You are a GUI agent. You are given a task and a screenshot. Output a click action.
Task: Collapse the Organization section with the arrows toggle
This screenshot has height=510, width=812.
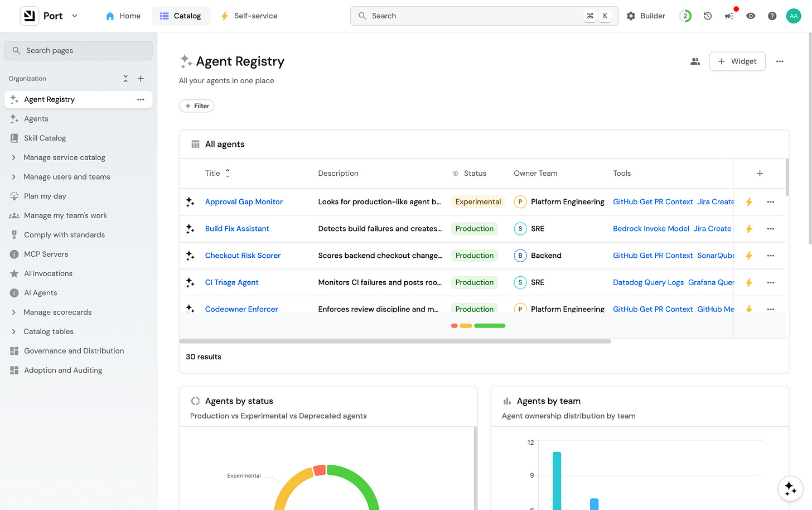point(125,79)
